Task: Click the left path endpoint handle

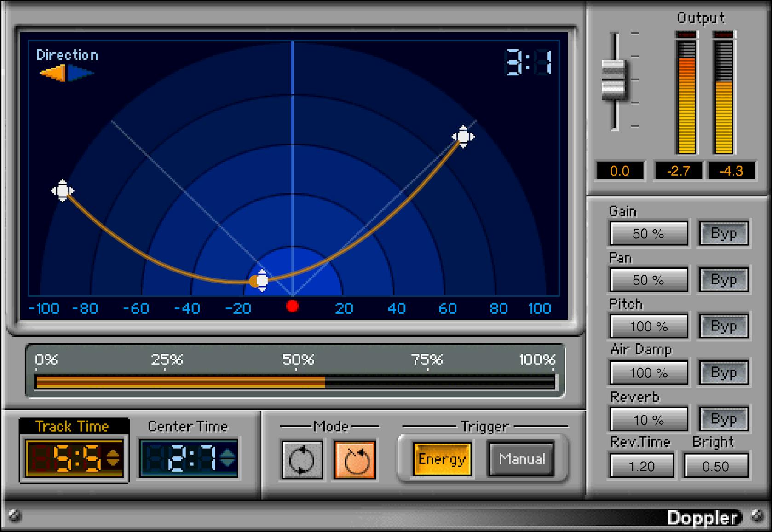Action: [x=63, y=190]
